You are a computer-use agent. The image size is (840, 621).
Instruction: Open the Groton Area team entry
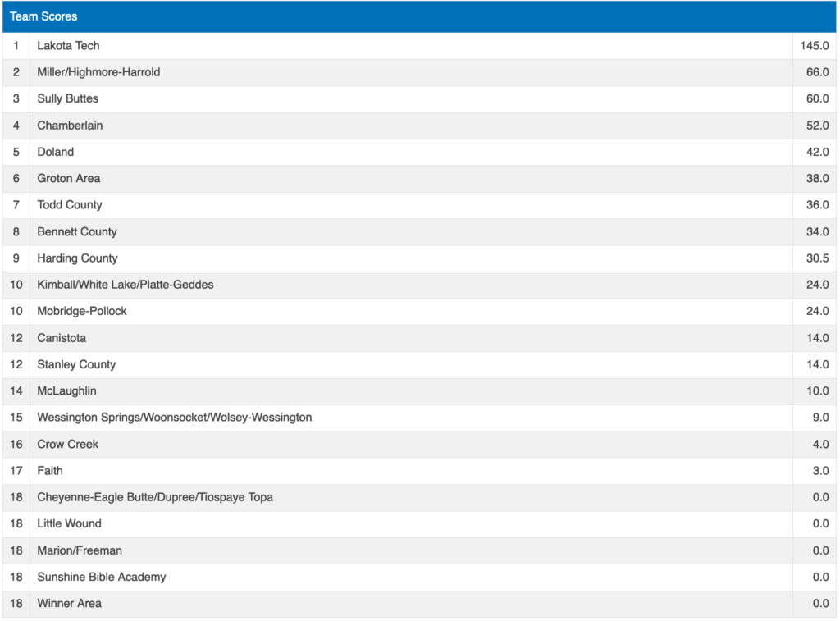click(68, 178)
